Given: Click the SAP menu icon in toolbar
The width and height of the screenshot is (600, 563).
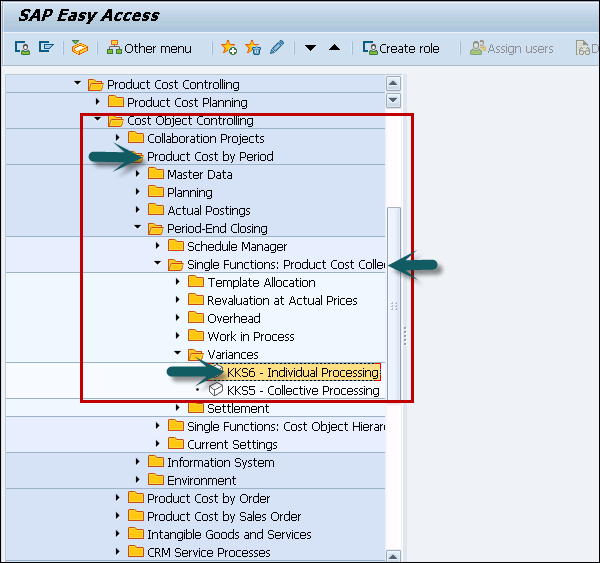Looking at the screenshot, I should click(46, 48).
